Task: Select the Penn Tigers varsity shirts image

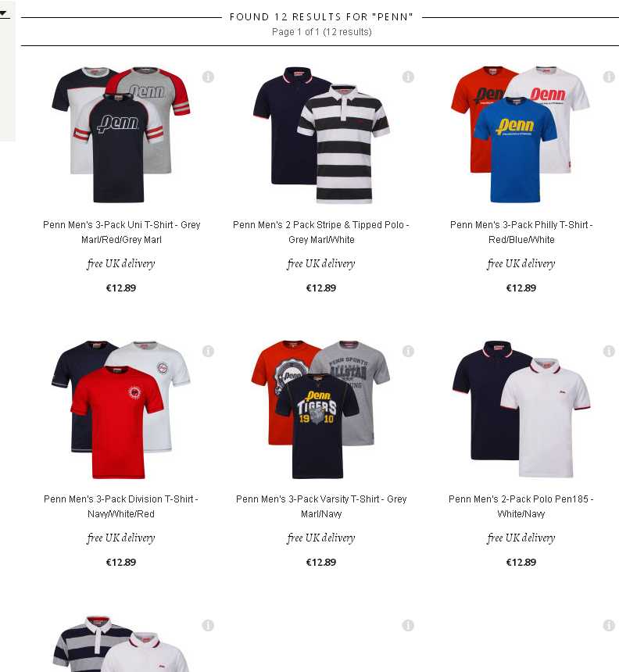Action: (x=320, y=409)
